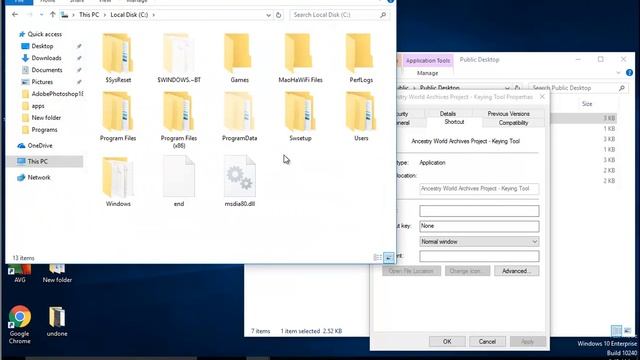Select This PC in navigation pane
The width and height of the screenshot is (640, 360).
tap(45, 161)
